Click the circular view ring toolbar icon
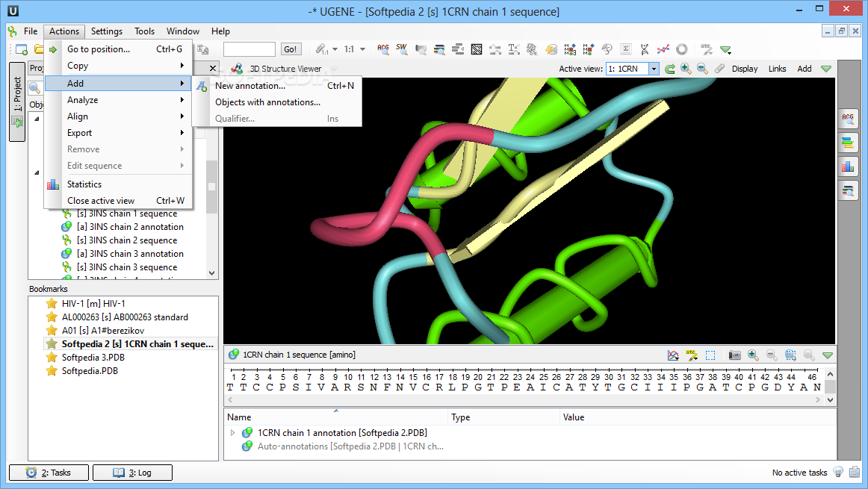The image size is (868, 489). (682, 49)
